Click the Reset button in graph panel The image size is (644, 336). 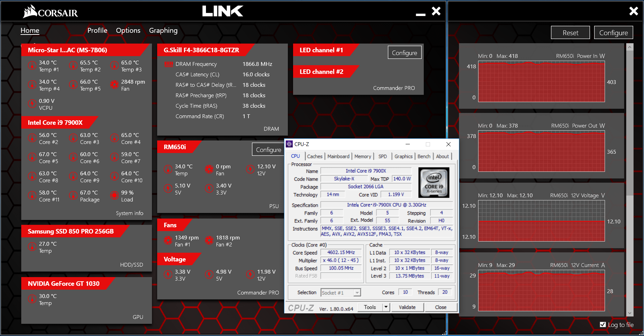(x=570, y=33)
